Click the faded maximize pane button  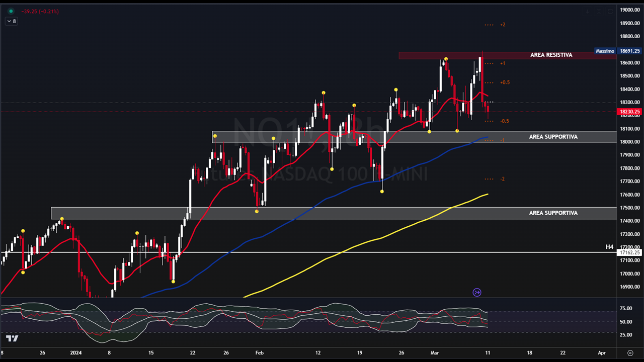pyautogui.click(x=610, y=11)
